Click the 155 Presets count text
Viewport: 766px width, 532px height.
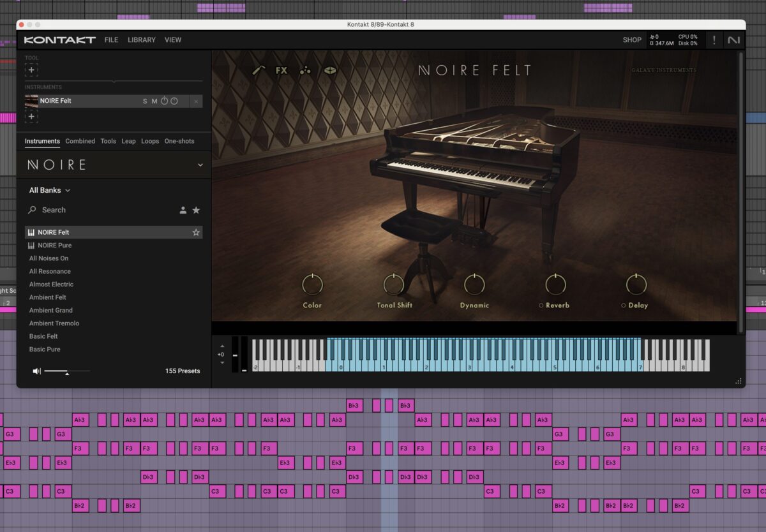point(183,371)
